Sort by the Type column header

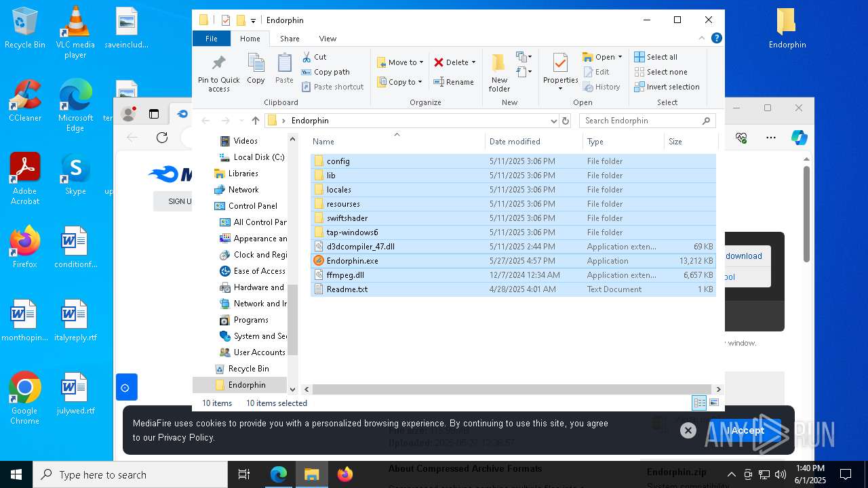point(623,142)
